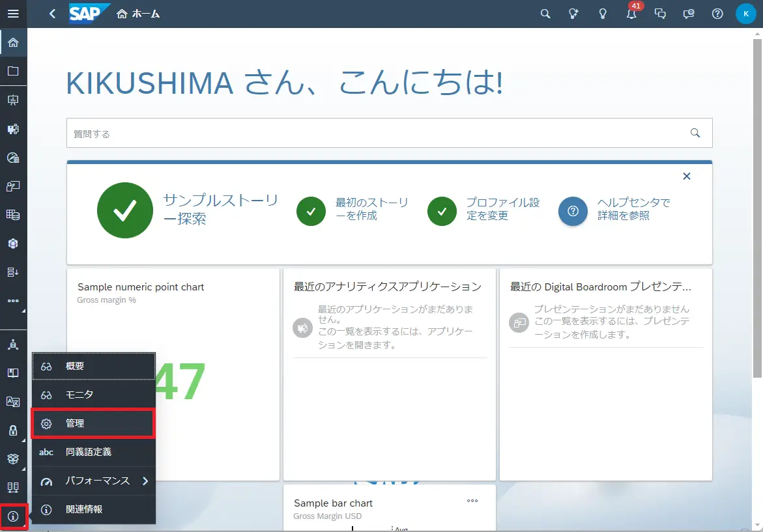Open the Security lock sidebar icon

pos(13,430)
